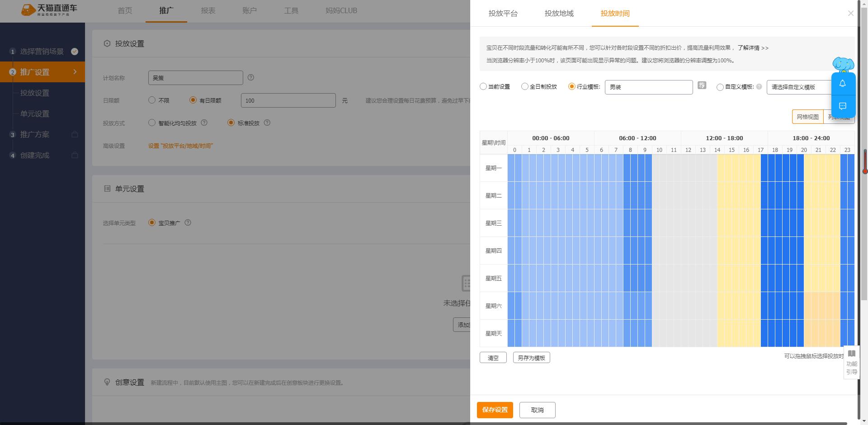
Task: Click the 功能引导 guide icon
Action: click(x=852, y=362)
